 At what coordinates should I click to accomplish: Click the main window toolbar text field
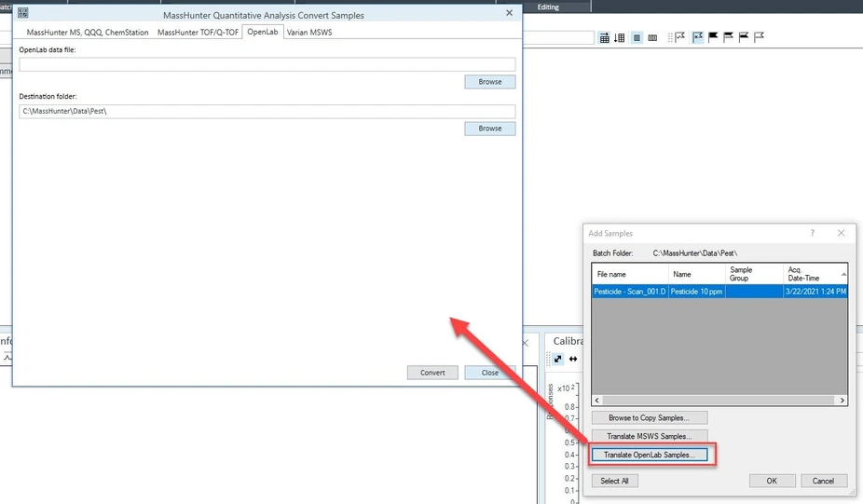(x=558, y=37)
